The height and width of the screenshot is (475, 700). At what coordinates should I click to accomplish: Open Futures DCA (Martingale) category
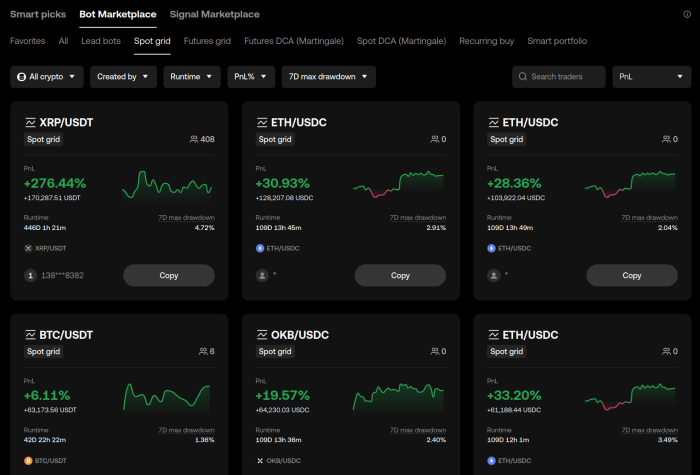294,41
